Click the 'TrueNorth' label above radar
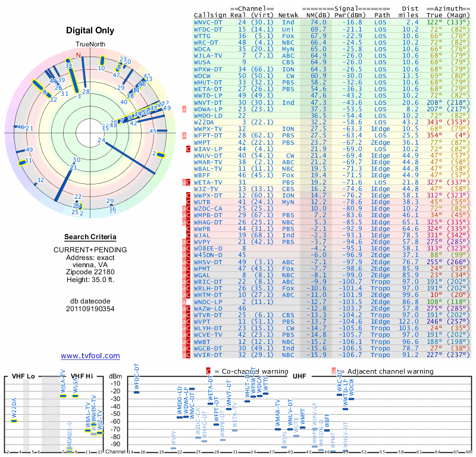 pos(90,45)
